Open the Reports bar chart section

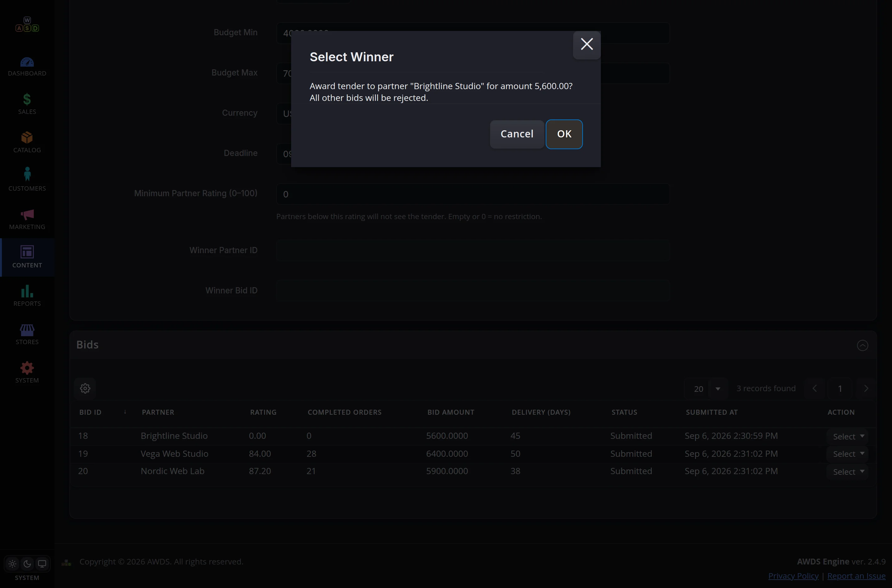tap(27, 296)
